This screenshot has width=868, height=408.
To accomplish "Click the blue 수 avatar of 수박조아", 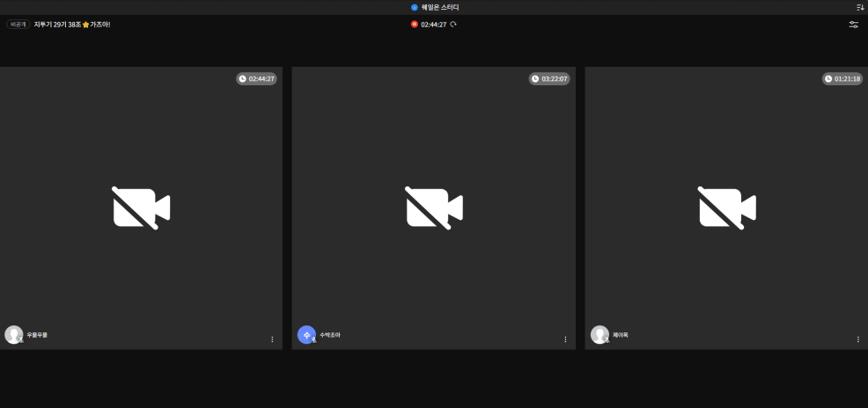I will click(306, 334).
